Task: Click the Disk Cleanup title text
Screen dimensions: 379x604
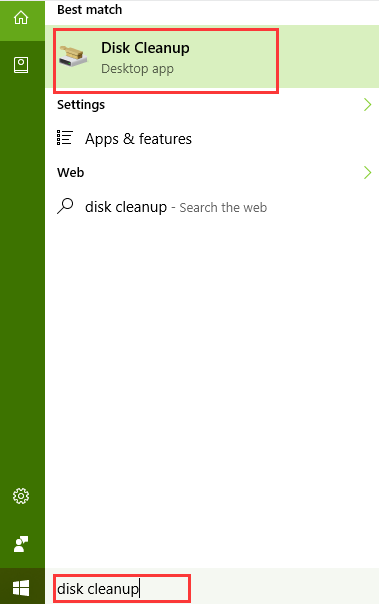Action: click(145, 48)
